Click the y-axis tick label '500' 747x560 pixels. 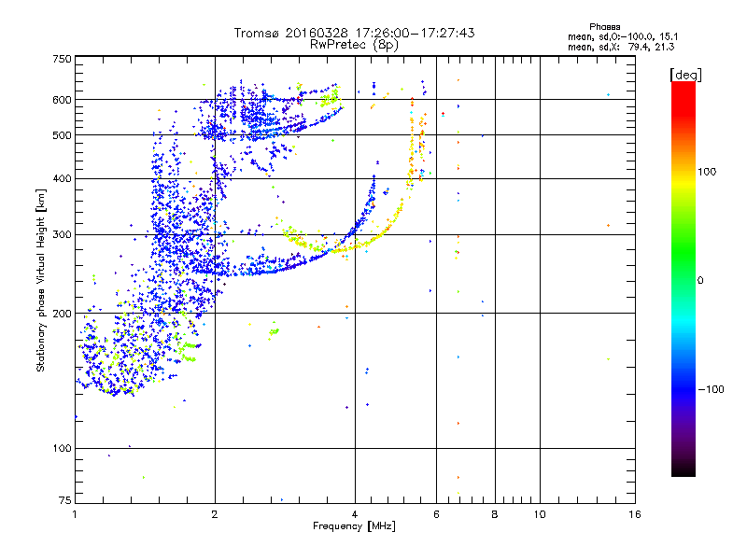(62, 135)
